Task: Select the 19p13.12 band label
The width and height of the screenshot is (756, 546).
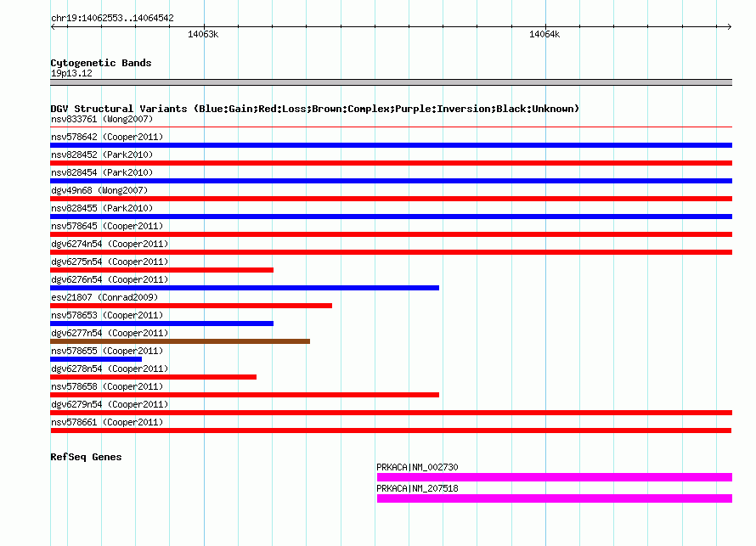Action: point(71,73)
